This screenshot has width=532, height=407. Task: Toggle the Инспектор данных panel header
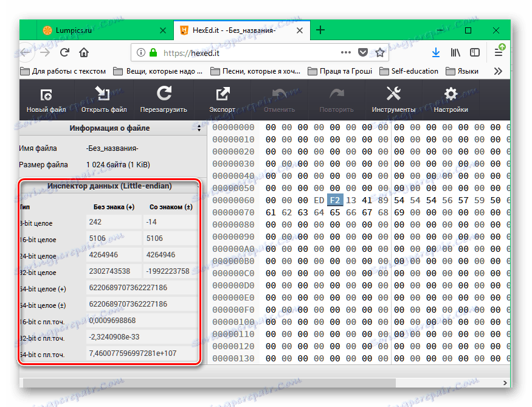[109, 186]
